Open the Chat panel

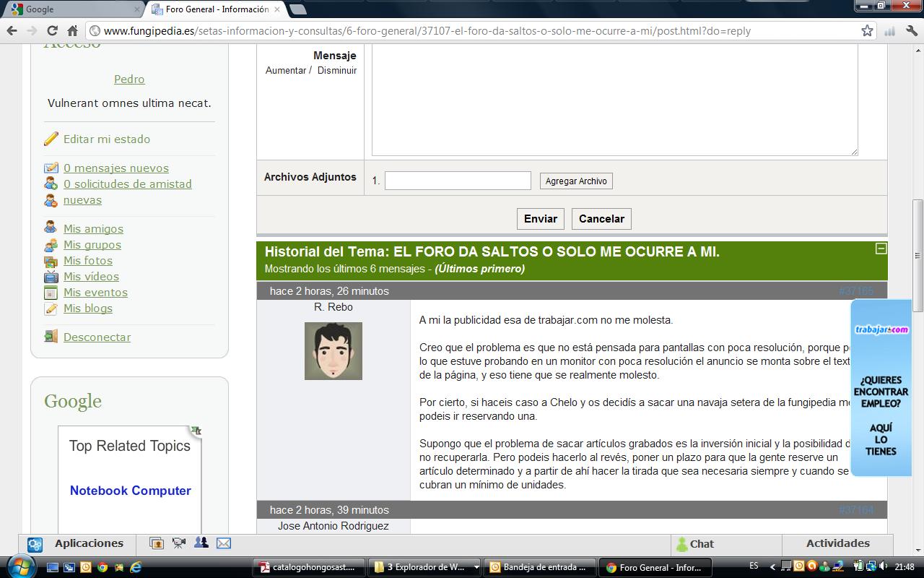tap(726, 545)
